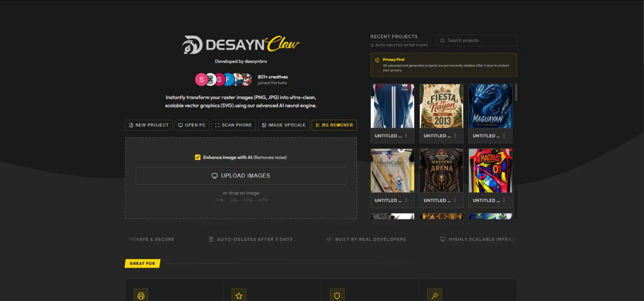Click the Privacy First shield icon
The width and height of the screenshot is (644, 301).
377,60
